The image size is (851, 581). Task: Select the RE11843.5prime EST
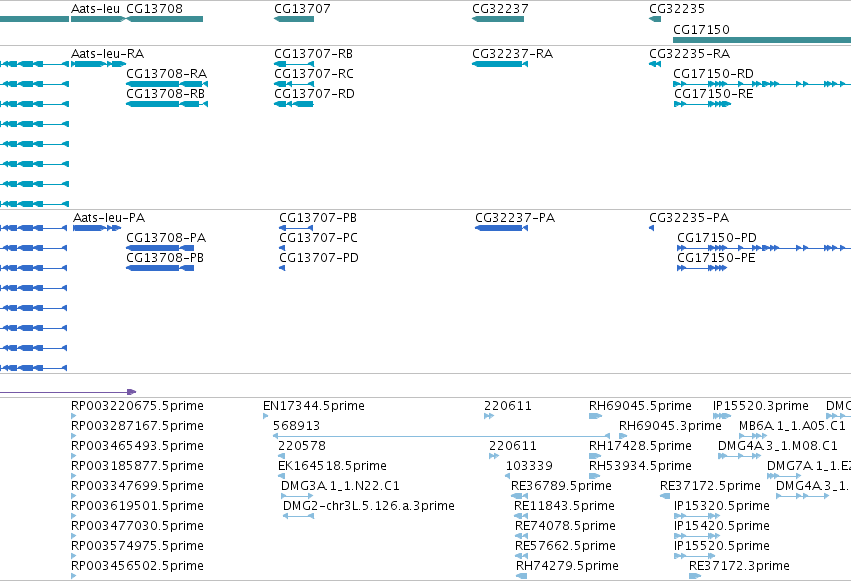coord(521,516)
